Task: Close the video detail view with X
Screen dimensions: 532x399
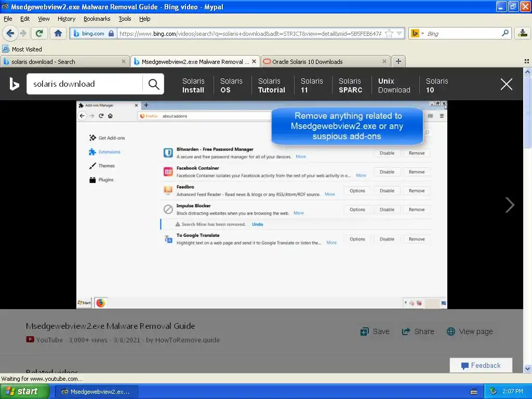Action: point(507,84)
